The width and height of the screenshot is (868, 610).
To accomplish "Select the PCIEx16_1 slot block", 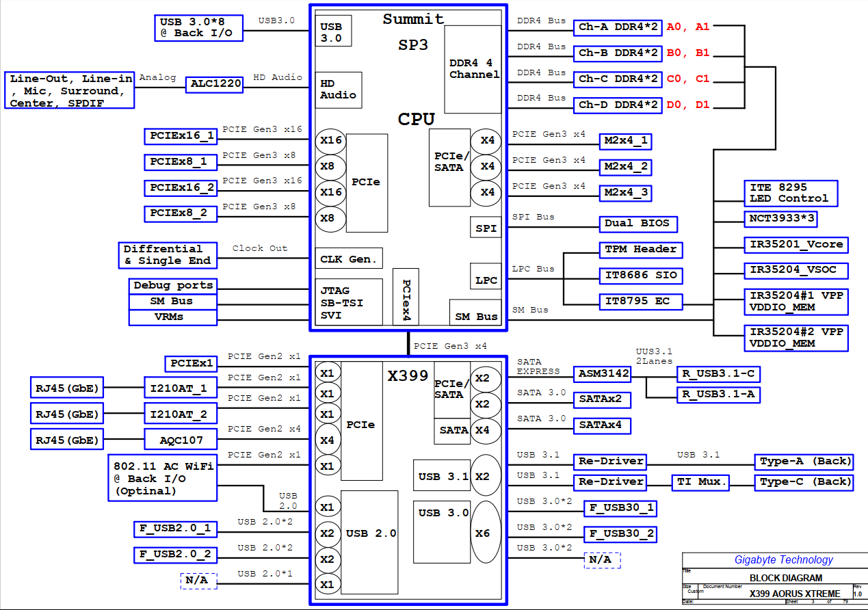I will (182, 136).
